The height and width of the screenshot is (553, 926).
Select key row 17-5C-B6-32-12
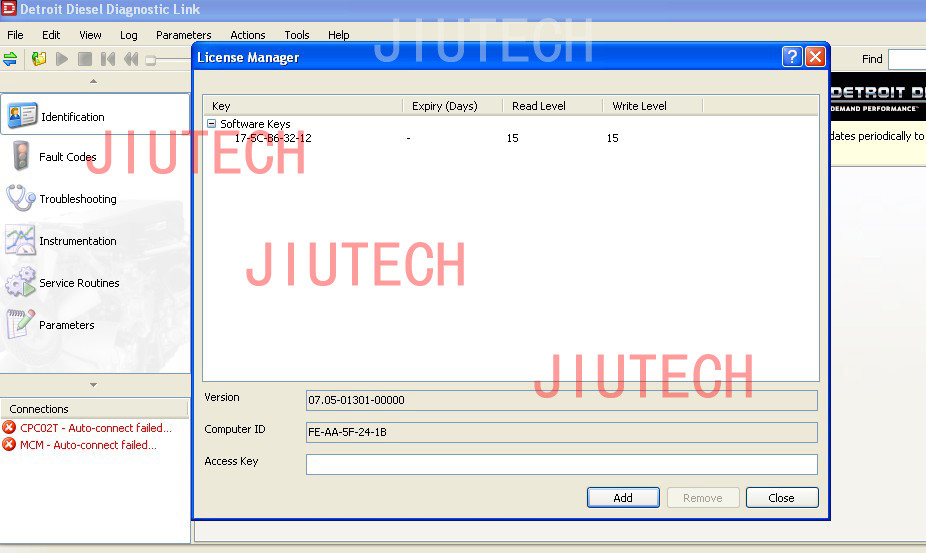(273, 138)
